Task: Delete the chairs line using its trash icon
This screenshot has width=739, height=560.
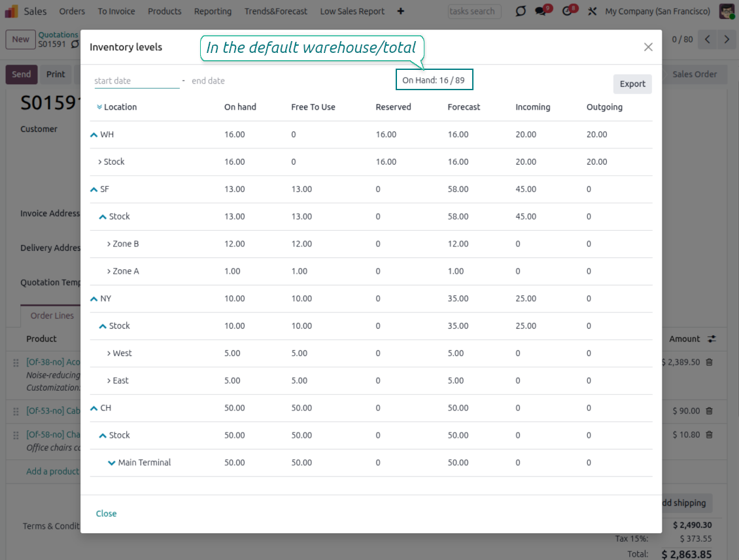Action: click(x=710, y=435)
